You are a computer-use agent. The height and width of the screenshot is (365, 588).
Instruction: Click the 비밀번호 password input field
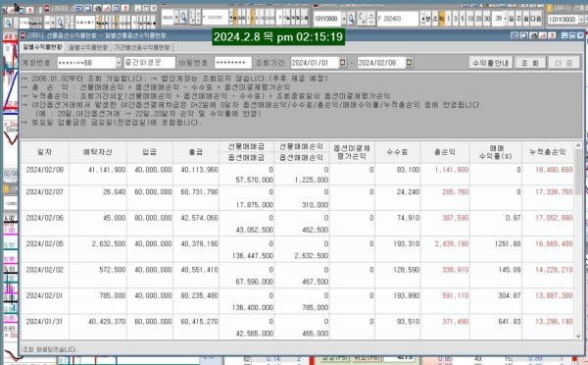[233, 63]
